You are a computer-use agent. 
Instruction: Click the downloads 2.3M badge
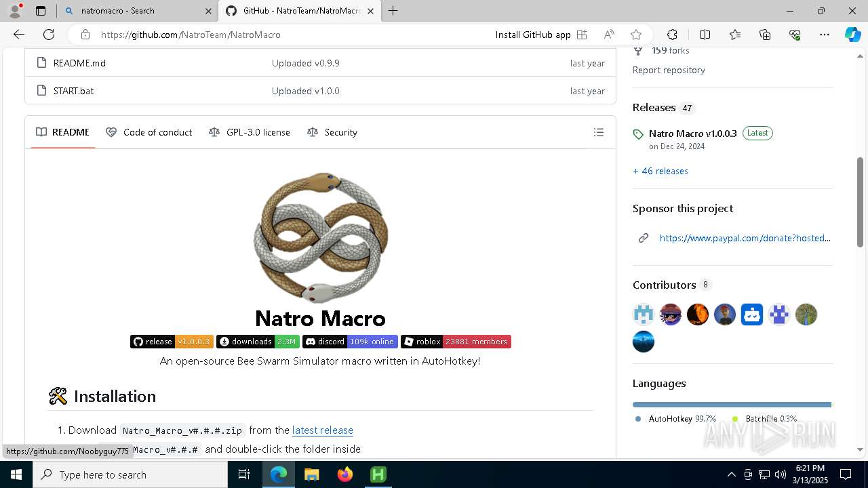click(258, 342)
